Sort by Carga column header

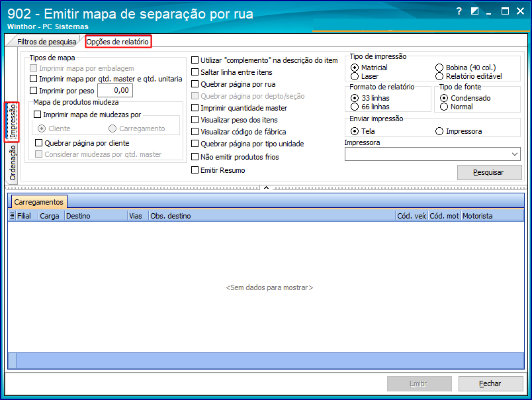click(51, 216)
